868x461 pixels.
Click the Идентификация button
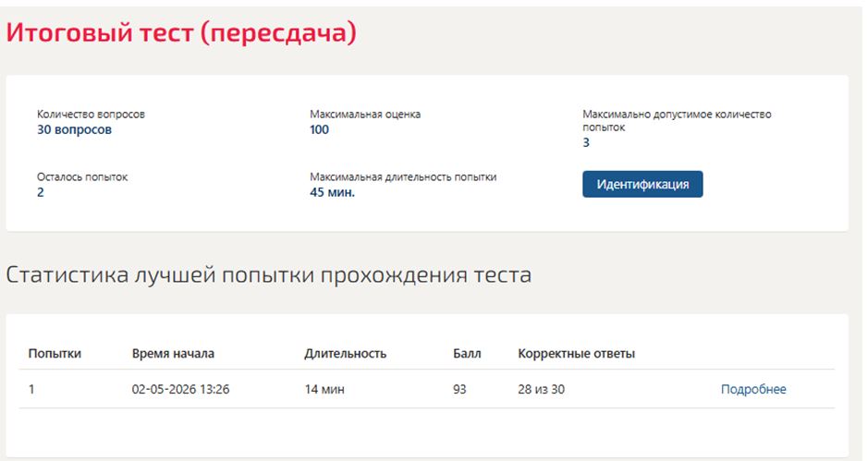coord(642,184)
